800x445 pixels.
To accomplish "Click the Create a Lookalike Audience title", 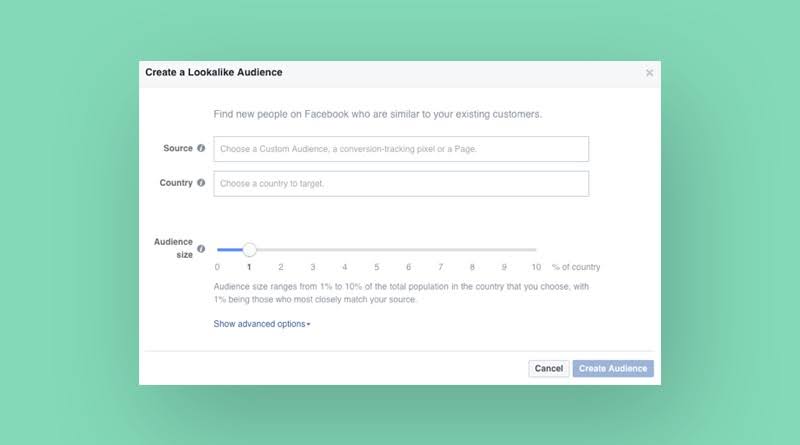I will click(x=213, y=72).
